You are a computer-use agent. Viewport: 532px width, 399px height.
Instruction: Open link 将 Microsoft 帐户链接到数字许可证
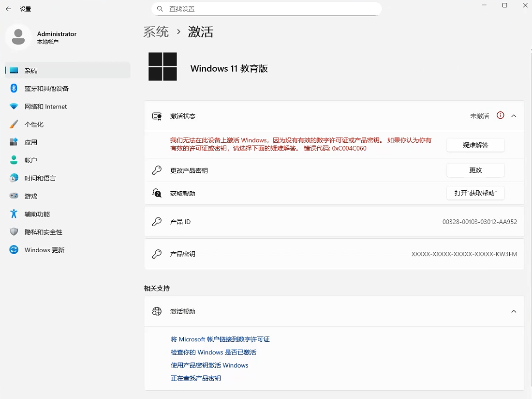220,339
